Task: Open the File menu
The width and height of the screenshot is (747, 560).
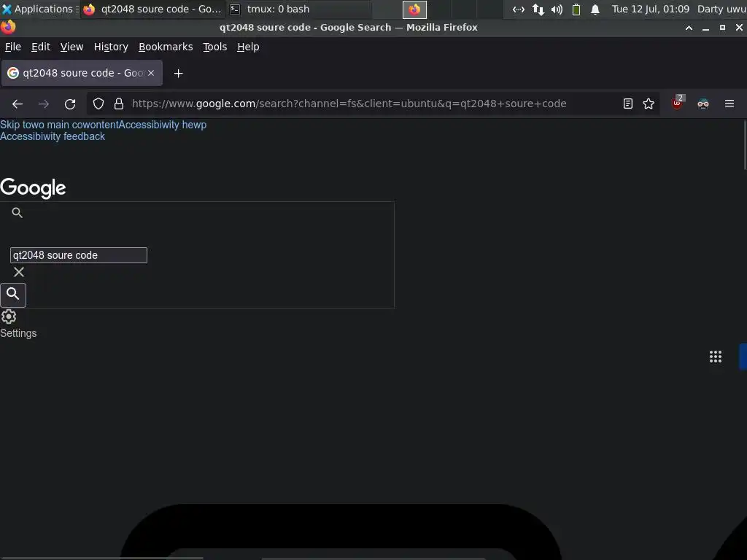Action: coord(13,47)
